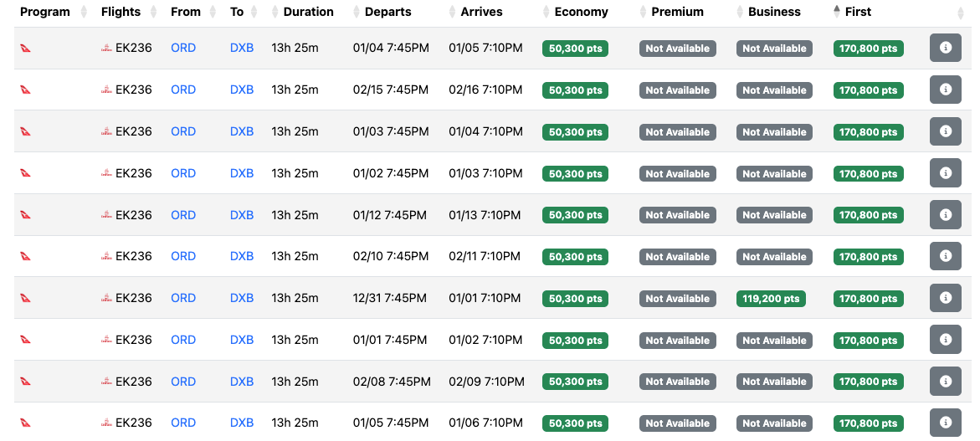Click ORD link in 01/03 departure row
The image size is (980, 441).
point(183,132)
